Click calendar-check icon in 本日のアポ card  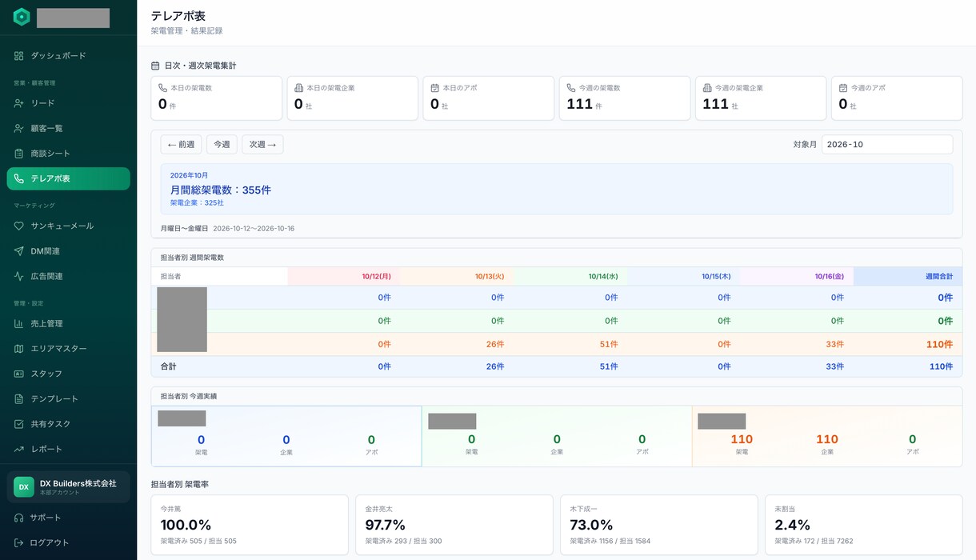(435, 88)
